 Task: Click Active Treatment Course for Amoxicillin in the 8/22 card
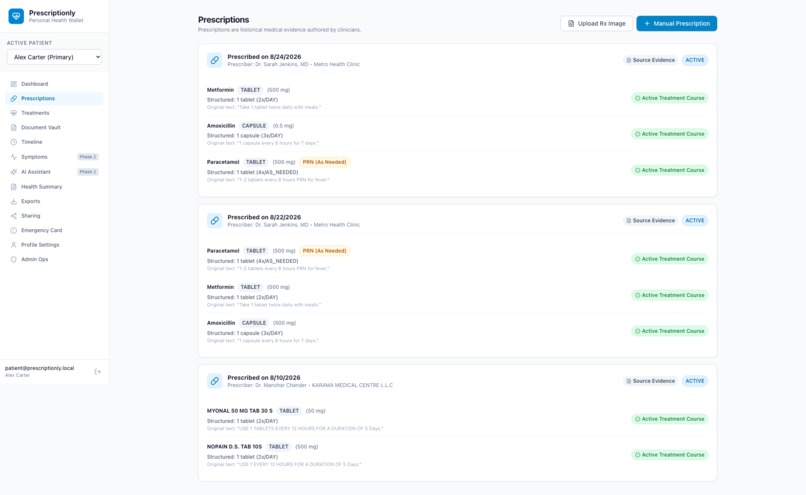coord(669,331)
